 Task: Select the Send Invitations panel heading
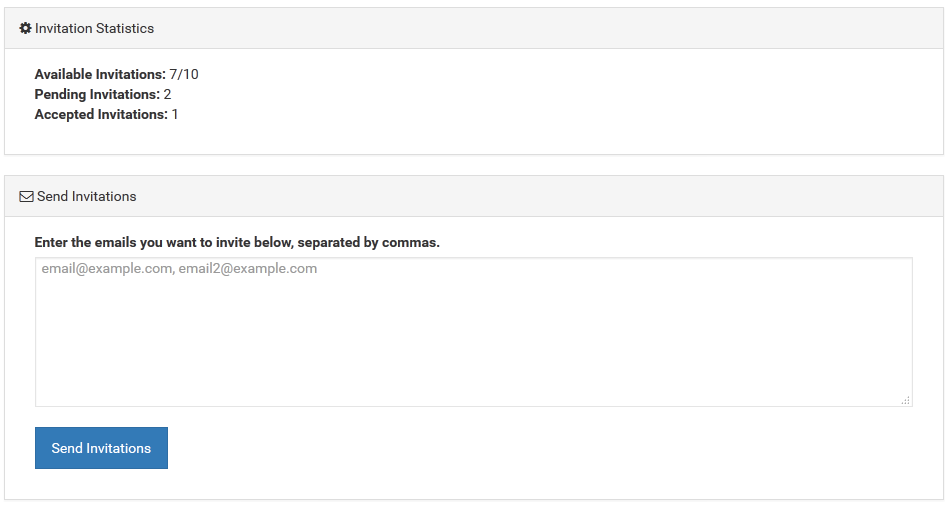87,197
